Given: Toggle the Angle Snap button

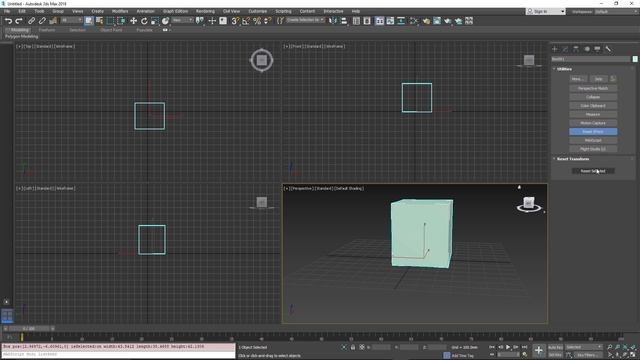Looking at the screenshot, I should [x=246, y=21].
